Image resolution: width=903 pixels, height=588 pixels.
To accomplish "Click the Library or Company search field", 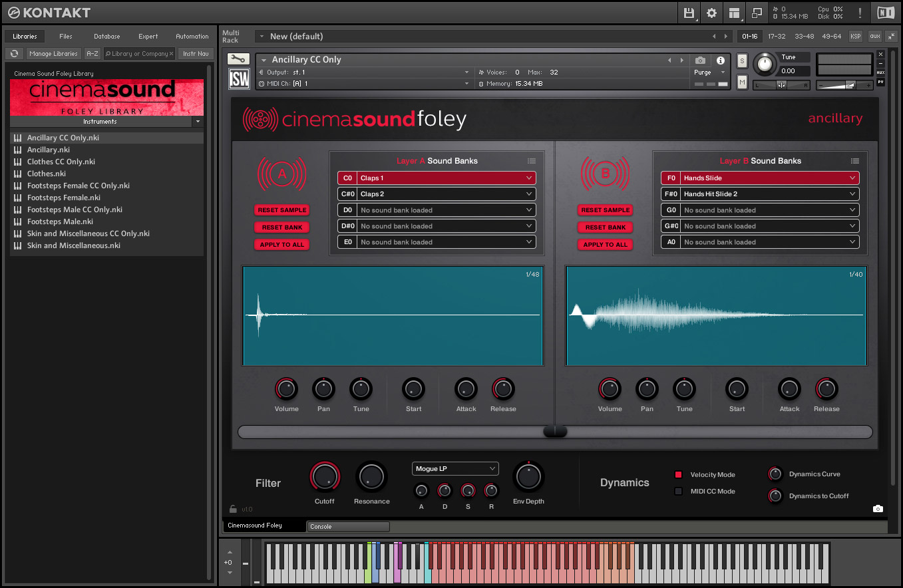I will 140,54.
